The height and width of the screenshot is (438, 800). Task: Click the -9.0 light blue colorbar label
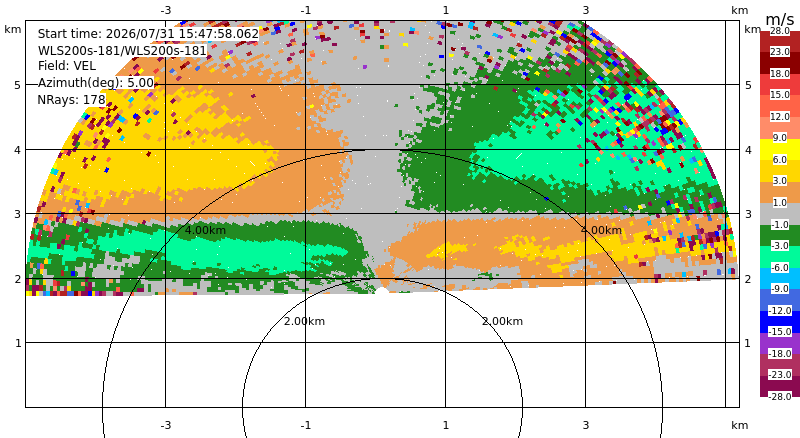(x=780, y=288)
